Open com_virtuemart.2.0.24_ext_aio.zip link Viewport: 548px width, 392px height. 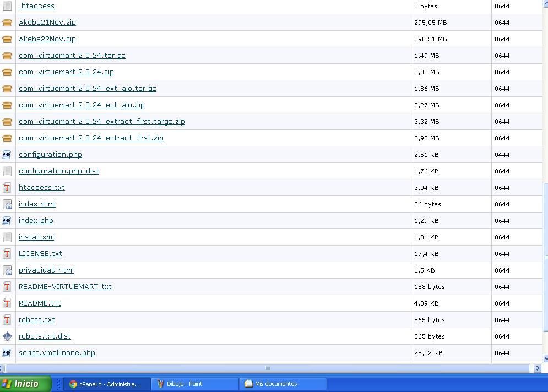pyautogui.click(x=82, y=105)
